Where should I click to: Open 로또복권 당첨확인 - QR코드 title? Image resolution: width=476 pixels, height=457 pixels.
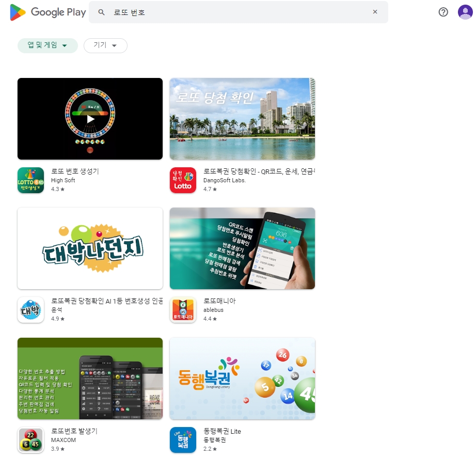point(259,171)
